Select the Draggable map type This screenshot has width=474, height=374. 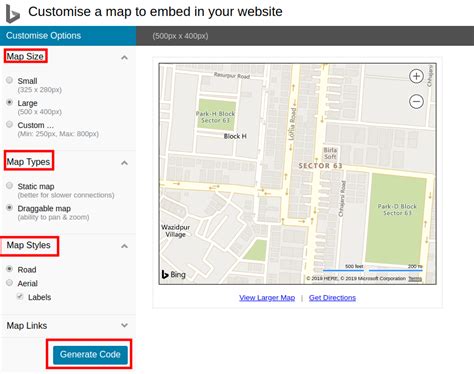(x=9, y=208)
